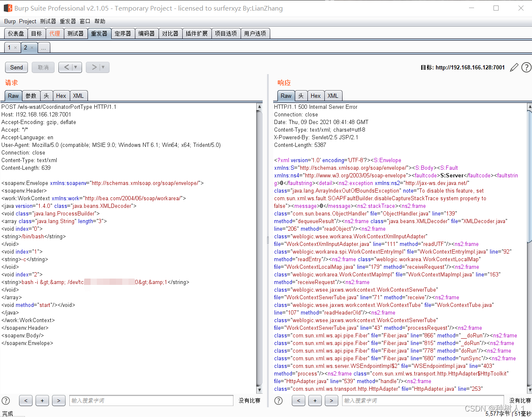
Task: Switch to the 用户选项 tab
Action: click(x=255, y=33)
